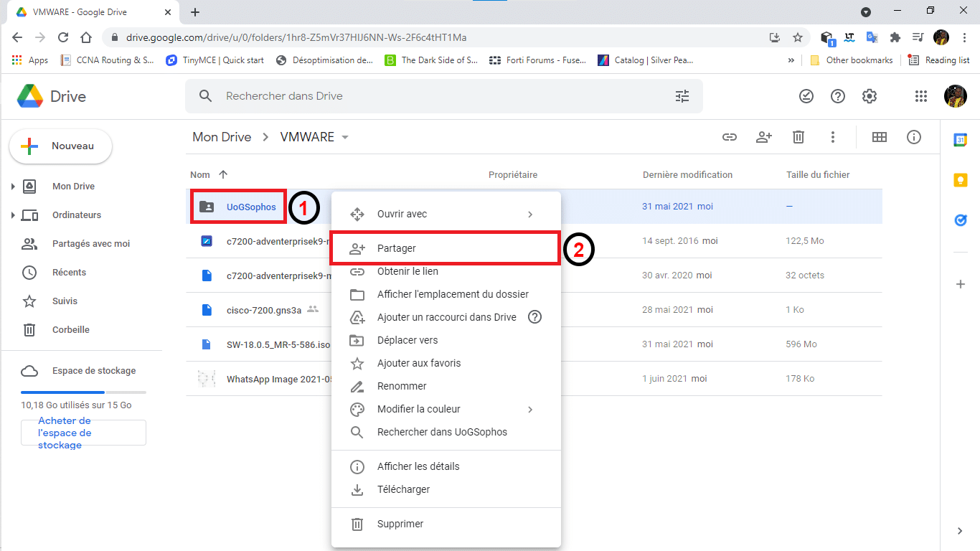Select Renommer from context menu
The width and height of the screenshot is (980, 551).
click(446, 386)
